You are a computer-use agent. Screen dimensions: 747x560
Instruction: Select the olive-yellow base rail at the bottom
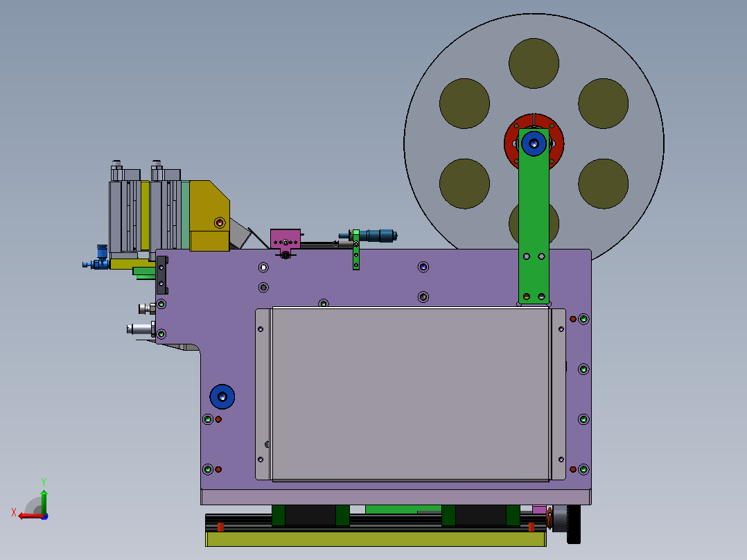point(376,539)
